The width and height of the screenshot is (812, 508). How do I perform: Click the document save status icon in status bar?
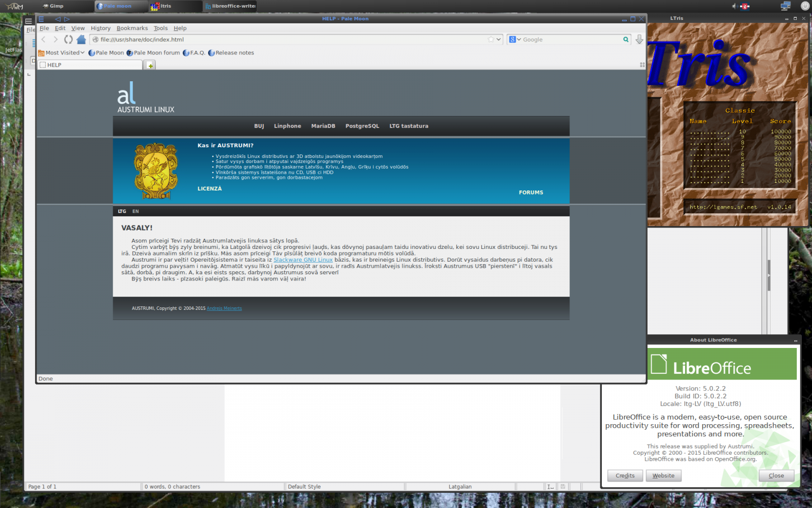(563, 487)
